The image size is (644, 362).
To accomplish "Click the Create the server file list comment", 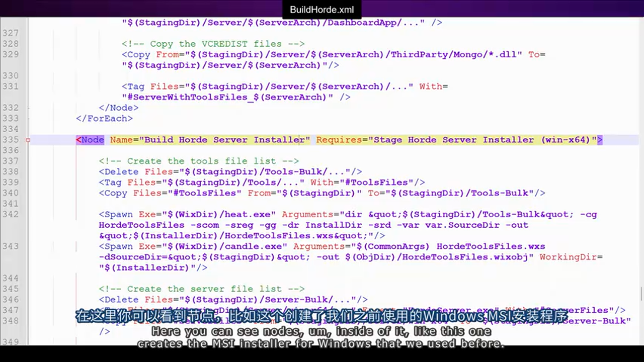I will 201,289.
